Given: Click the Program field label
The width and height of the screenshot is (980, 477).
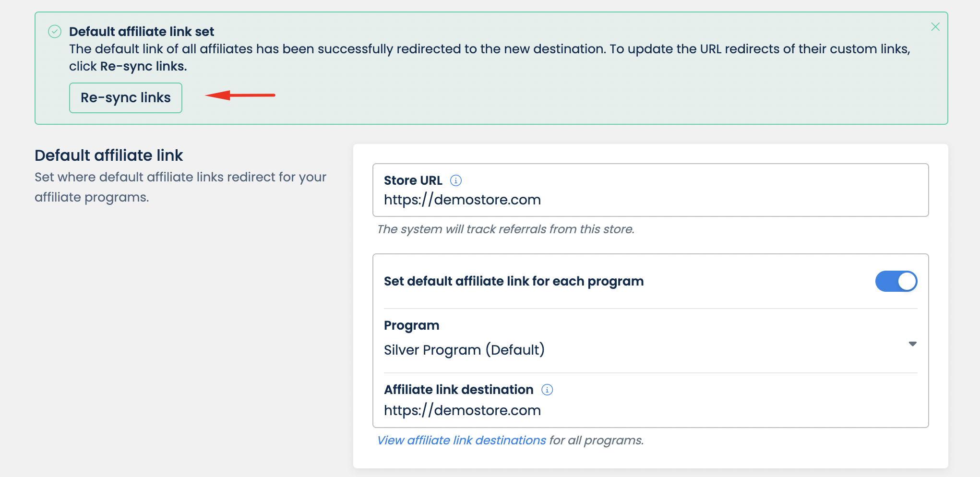Looking at the screenshot, I should [411, 325].
